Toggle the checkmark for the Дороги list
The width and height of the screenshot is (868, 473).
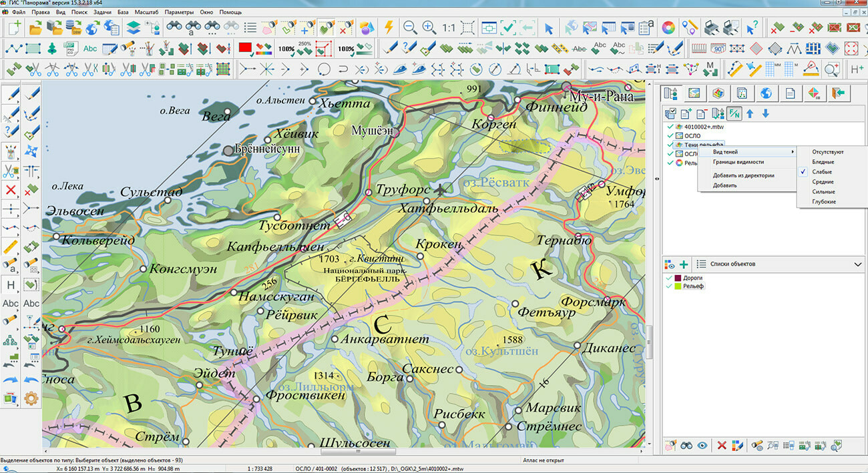point(670,278)
